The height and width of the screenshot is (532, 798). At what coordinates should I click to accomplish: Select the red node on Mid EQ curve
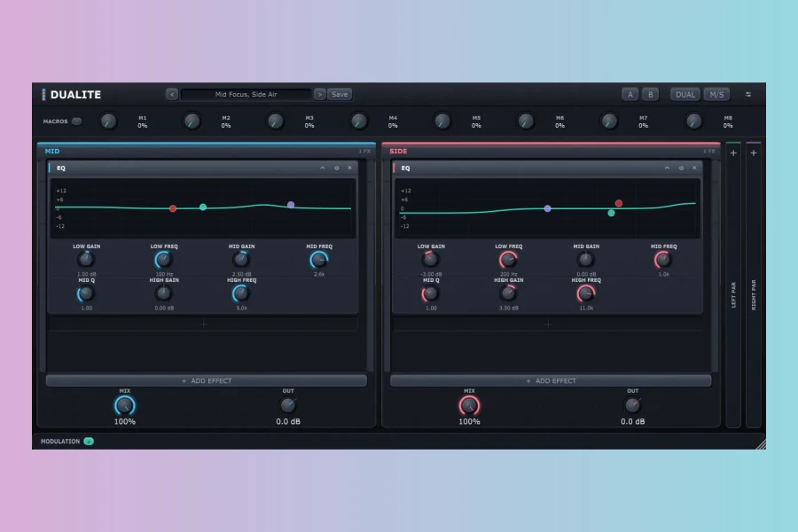[x=173, y=208]
